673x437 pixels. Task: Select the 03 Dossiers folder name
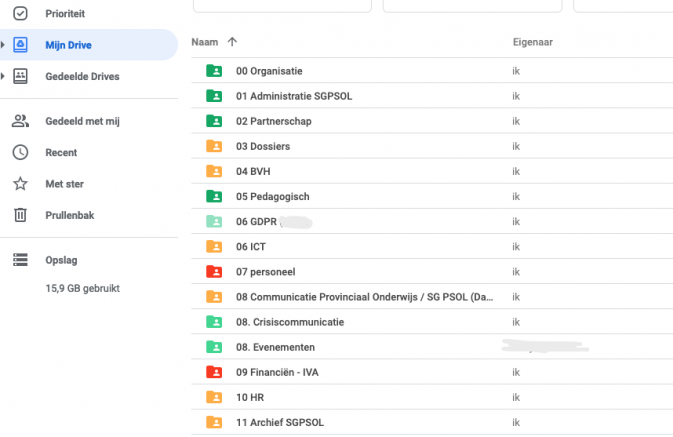tap(263, 146)
